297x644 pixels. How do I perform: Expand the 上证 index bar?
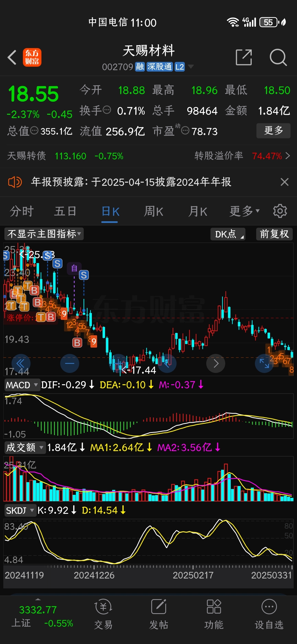38,599
